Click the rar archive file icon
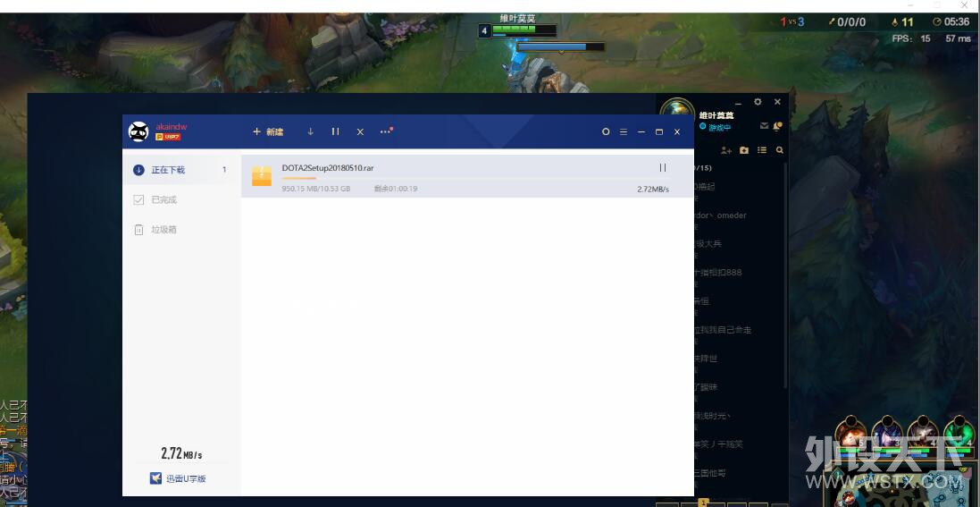Viewport: 980px width, 507px height. (262, 176)
